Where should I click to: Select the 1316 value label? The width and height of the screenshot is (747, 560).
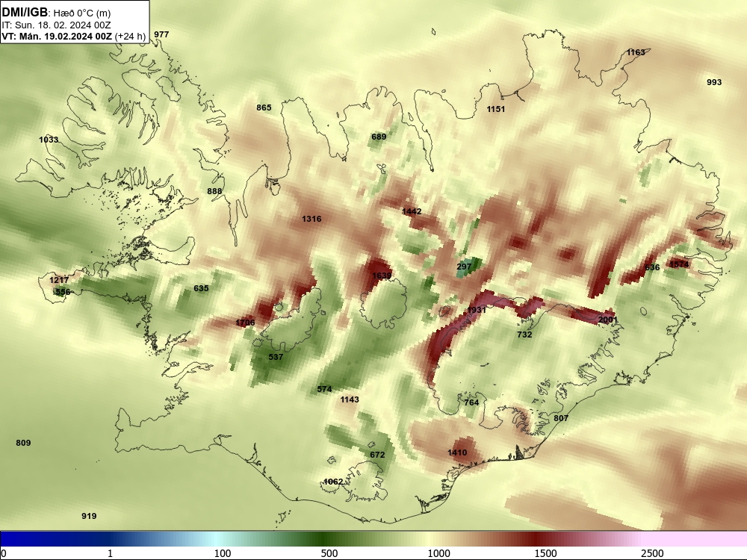(x=311, y=219)
